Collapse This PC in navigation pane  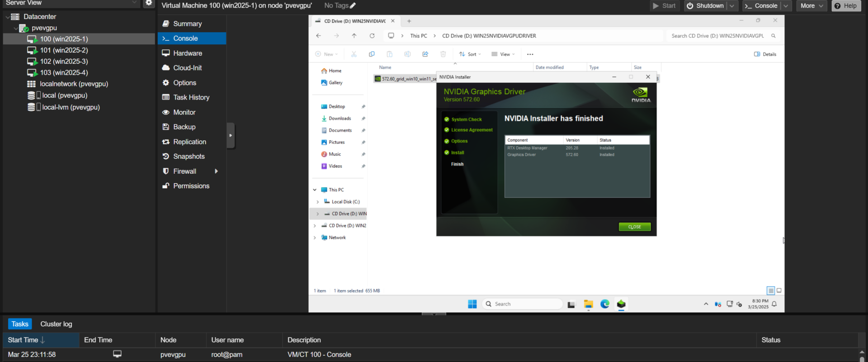pos(315,190)
